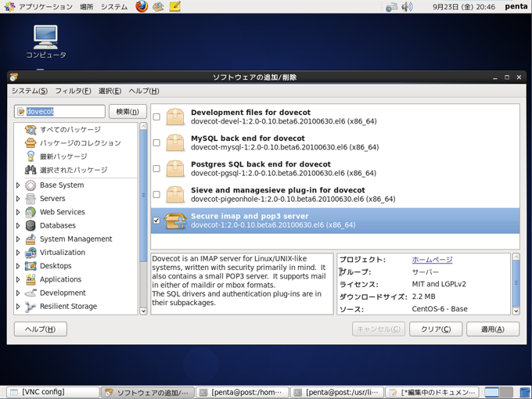Click the dovecot search input field
The width and height of the screenshot is (532, 399).
59,111
